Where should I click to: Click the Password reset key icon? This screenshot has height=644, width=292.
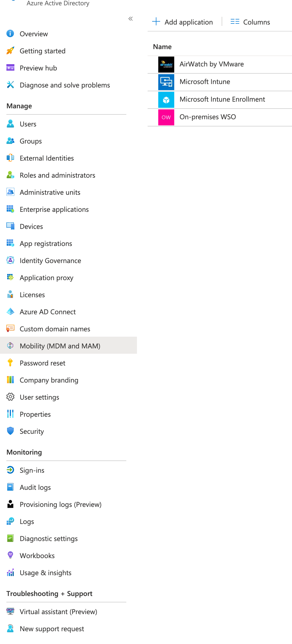tap(10, 363)
